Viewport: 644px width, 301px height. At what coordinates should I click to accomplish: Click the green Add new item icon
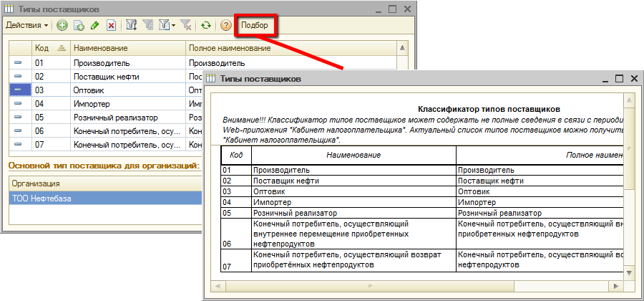62,25
